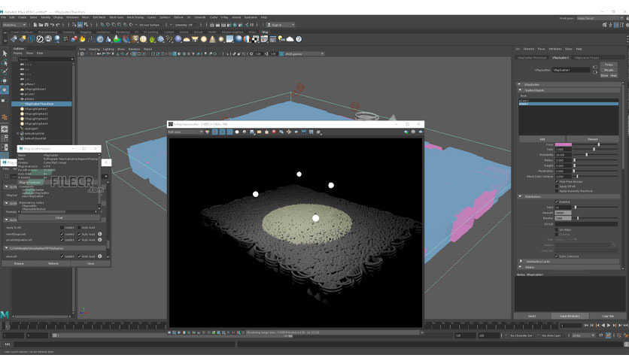Click Refresh in the Plug-in Manager
The height and width of the screenshot is (364, 629).
(x=53, y=263)
